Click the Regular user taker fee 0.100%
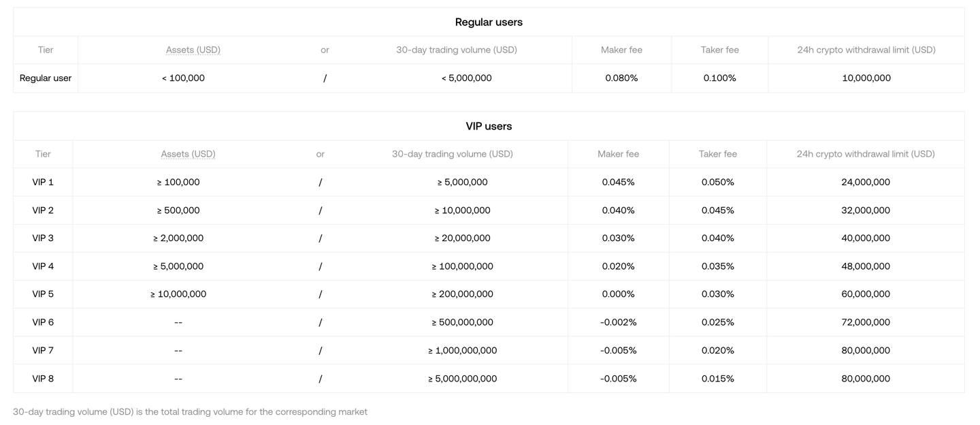 719,78
